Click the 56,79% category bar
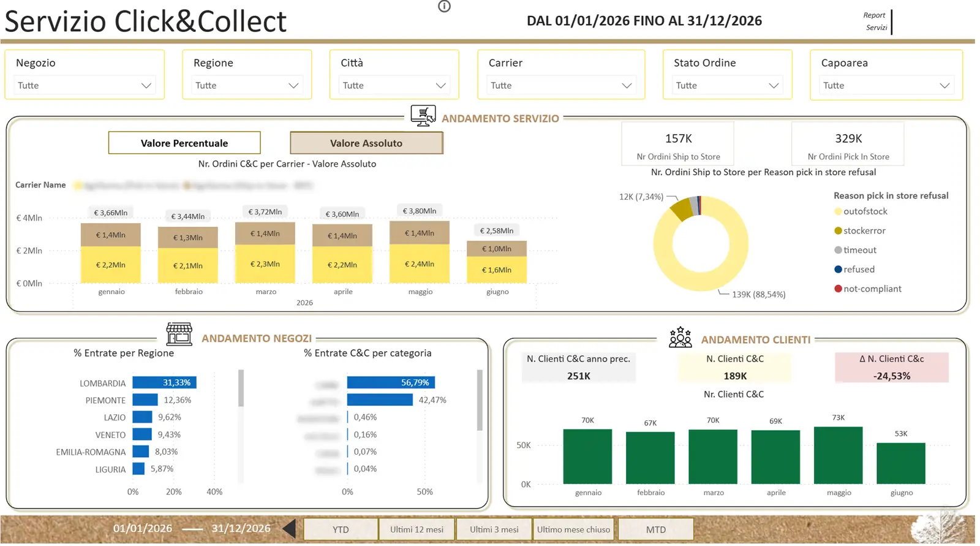 click(x=391, y=382)
